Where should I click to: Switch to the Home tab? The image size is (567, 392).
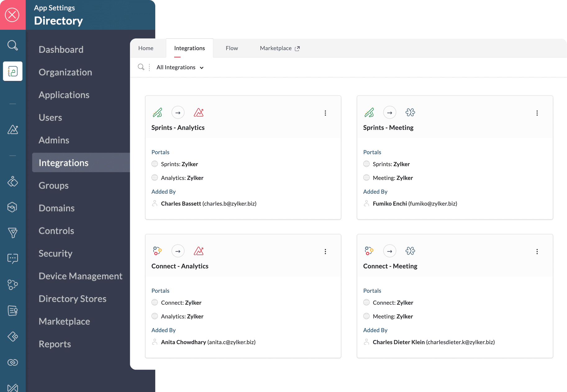pos(146,48)
